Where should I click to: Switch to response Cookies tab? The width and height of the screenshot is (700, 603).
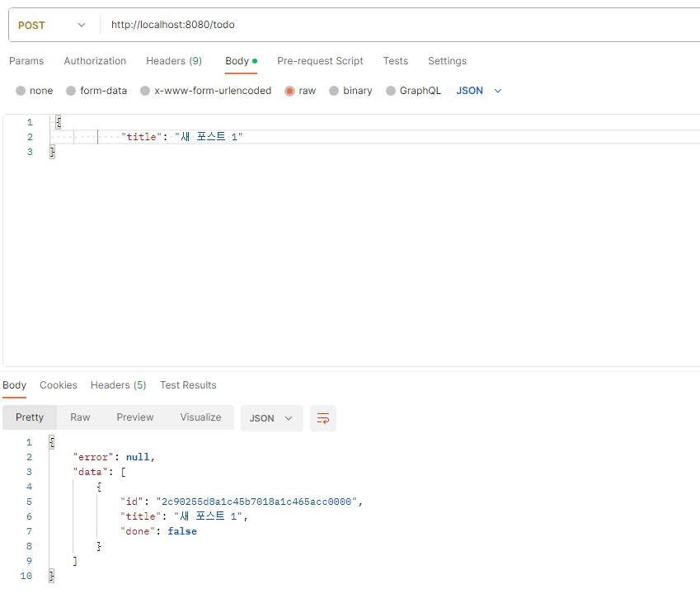coord(58,385)
